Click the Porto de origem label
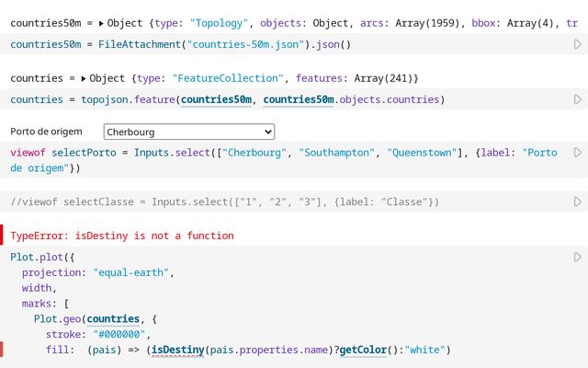This screenshot has width=588, height=368. [x=46, y=132]
